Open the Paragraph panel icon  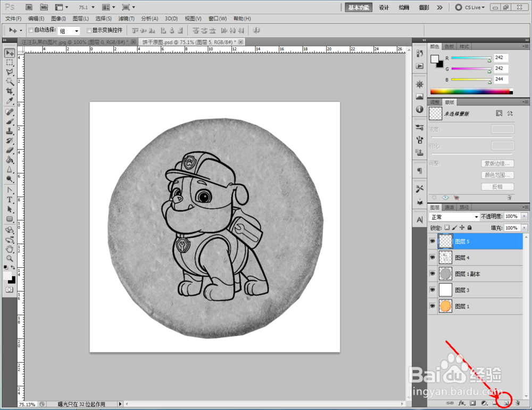coord(420,170)
